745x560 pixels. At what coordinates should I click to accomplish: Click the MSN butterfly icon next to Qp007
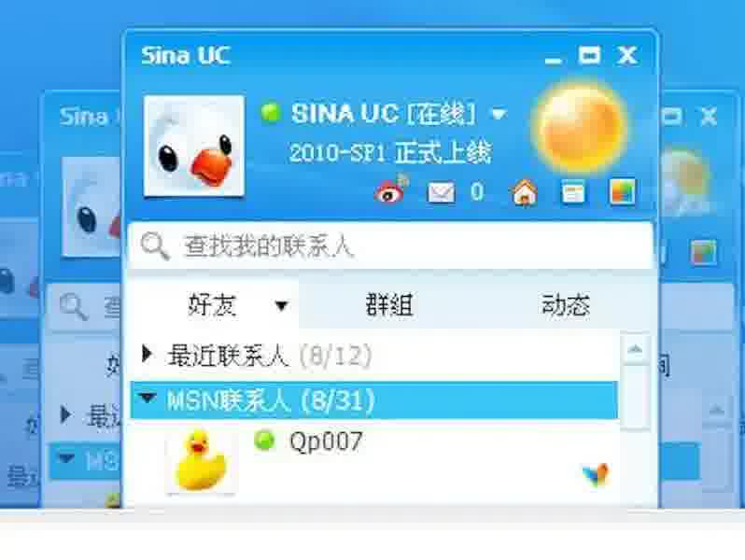tap(596, 473)
